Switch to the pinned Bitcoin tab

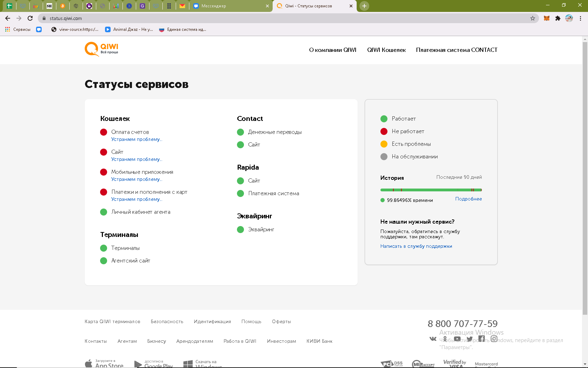tap(63, 6)
